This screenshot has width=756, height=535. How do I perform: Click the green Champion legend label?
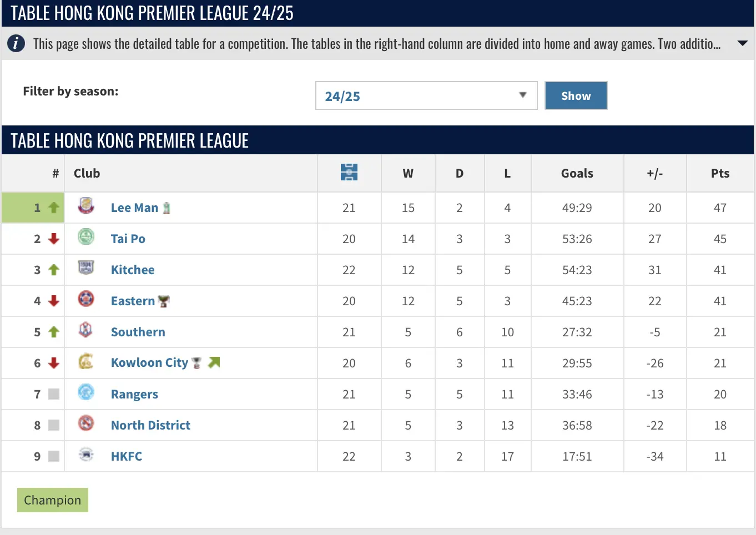[x=53, y=500]
